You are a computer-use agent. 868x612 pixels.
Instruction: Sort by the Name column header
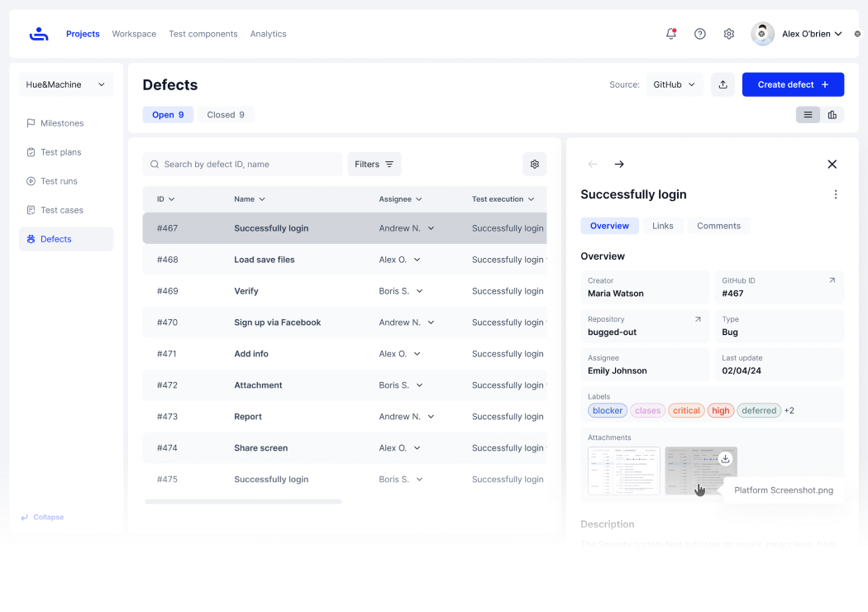pos(250,198)
